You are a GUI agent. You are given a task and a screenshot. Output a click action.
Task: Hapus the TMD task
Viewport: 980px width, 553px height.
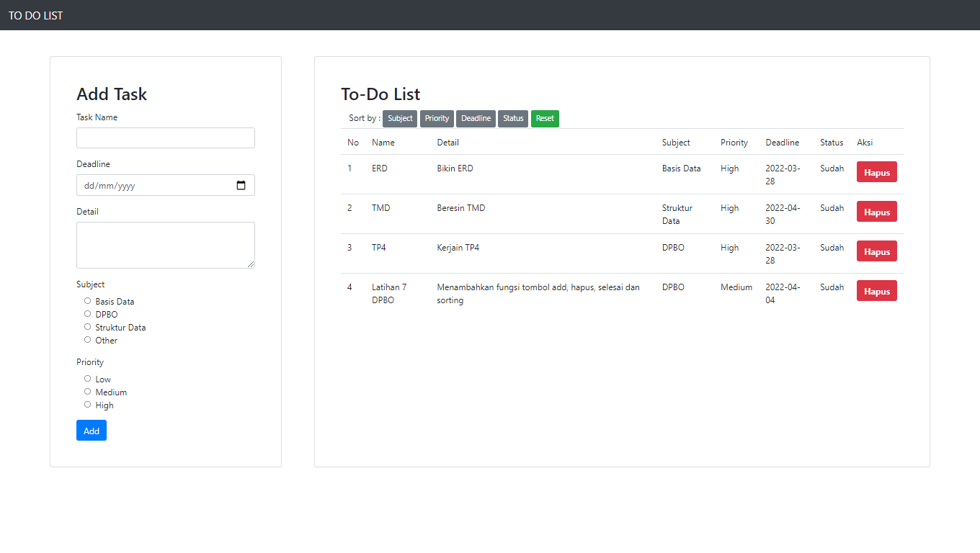pos(876,211)
